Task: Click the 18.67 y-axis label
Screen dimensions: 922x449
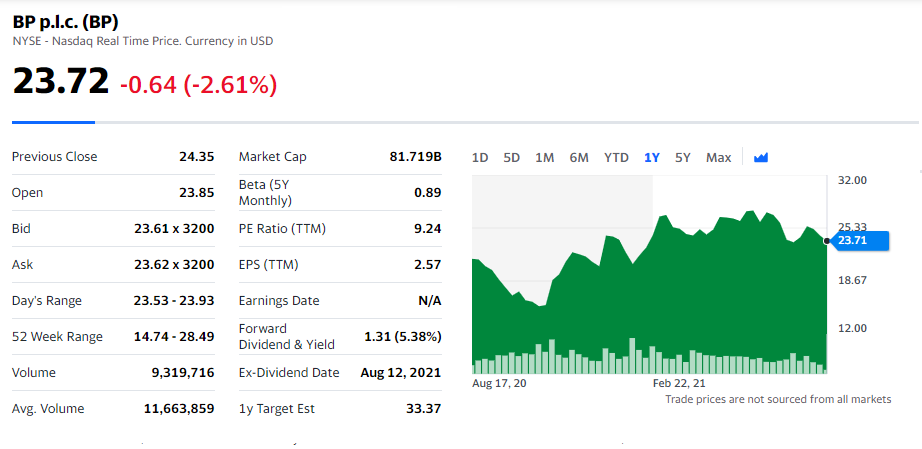Action: click(852, 280)
